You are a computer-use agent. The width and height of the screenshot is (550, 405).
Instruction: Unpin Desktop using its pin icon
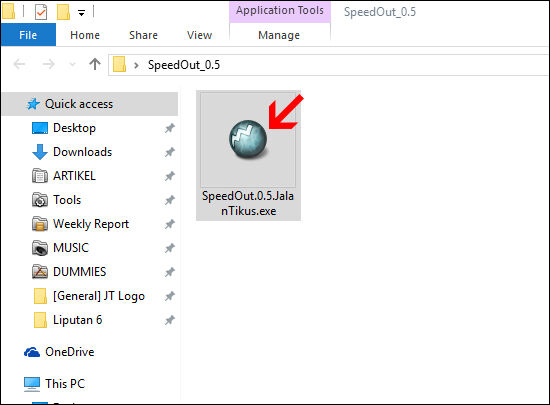click(170, 128)
